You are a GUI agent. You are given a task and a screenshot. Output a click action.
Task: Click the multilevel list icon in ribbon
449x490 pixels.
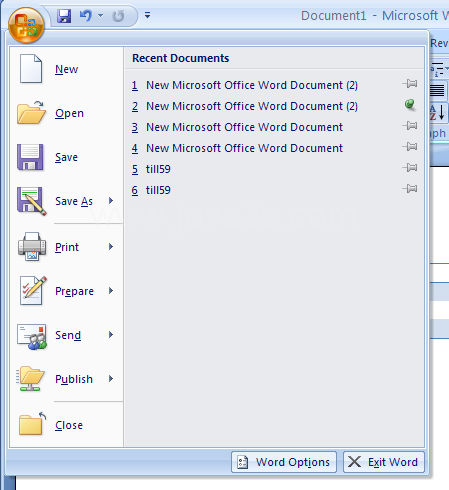[439, 69]
